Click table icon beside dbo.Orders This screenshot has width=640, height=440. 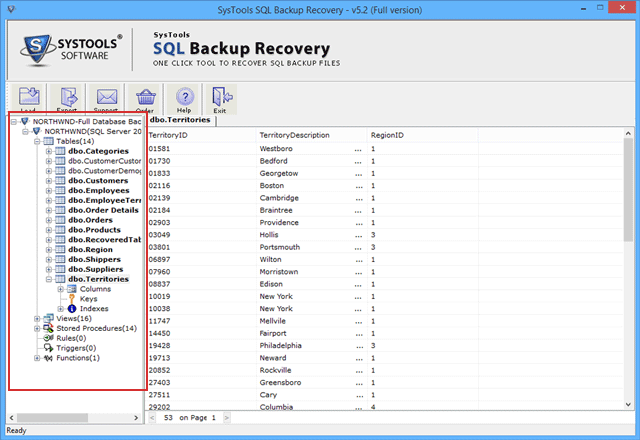point(60,220)
